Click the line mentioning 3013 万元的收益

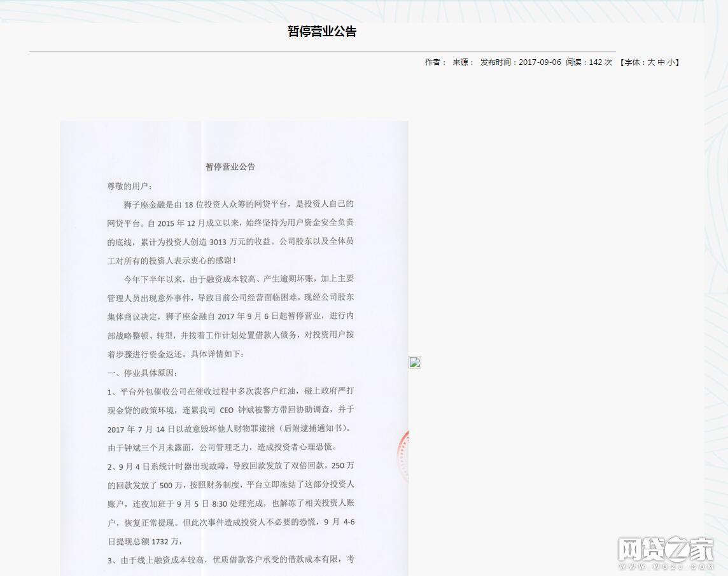[x=230, y=242]
